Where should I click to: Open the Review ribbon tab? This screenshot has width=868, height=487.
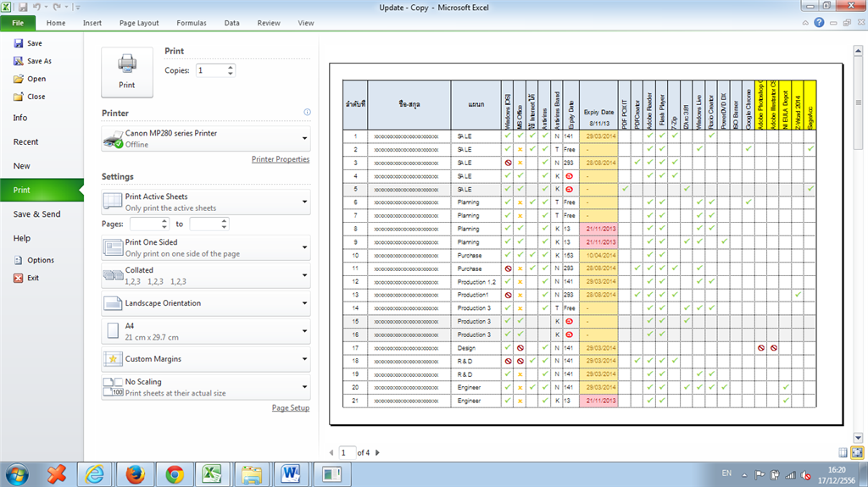[269, 23]
